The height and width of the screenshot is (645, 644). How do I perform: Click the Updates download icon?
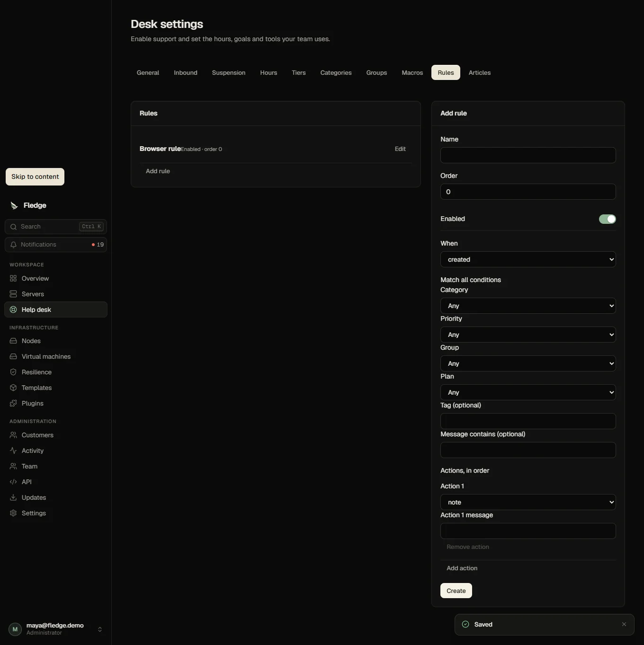click(13, 497)
